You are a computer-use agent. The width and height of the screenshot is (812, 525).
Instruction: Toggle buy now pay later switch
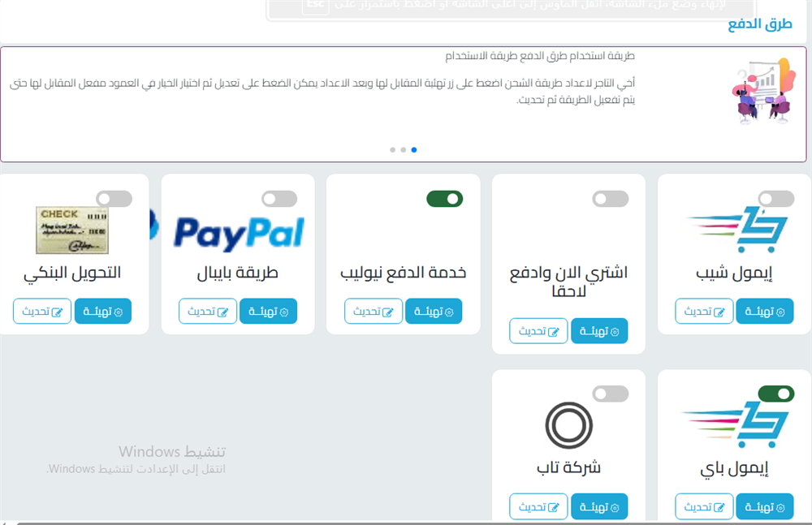(x=610, y=199)
